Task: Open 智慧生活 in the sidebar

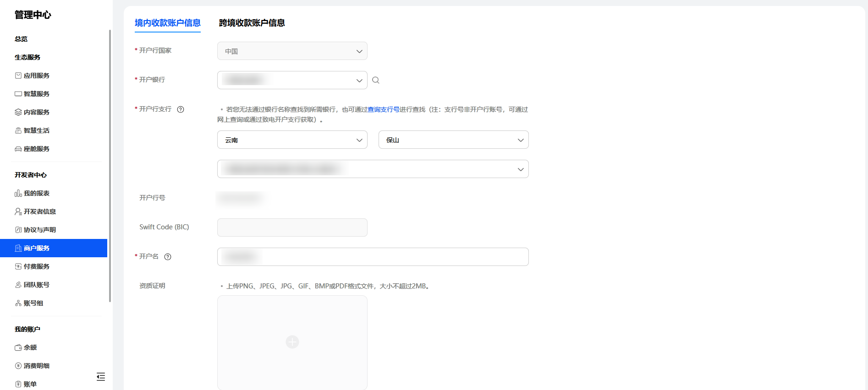Action: (37, 130)
